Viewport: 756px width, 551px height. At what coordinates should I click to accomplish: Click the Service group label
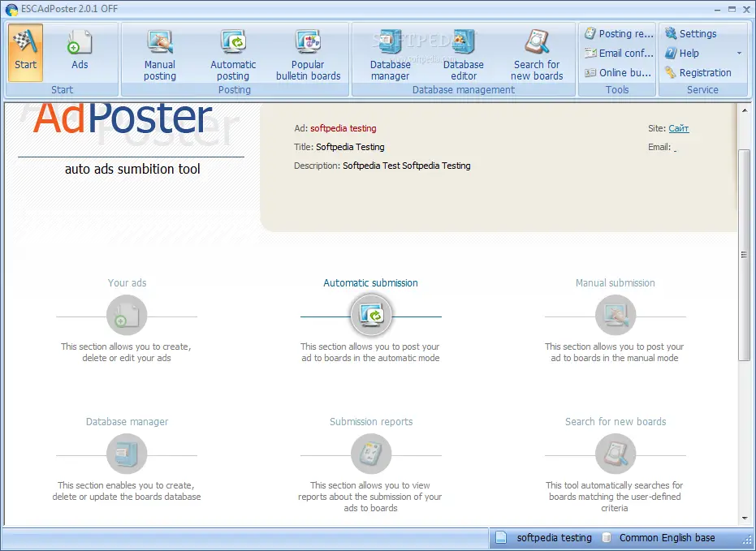pos(702,89)
